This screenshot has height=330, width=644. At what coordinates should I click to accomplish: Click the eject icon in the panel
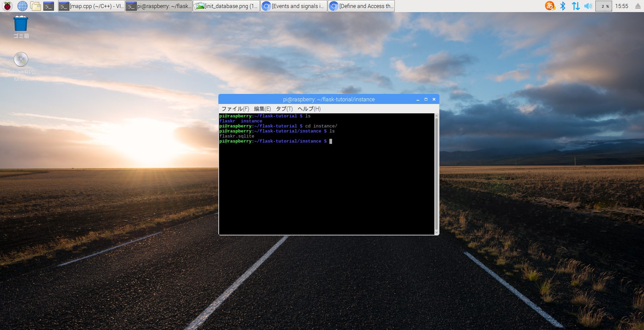(x=638, y=6)
